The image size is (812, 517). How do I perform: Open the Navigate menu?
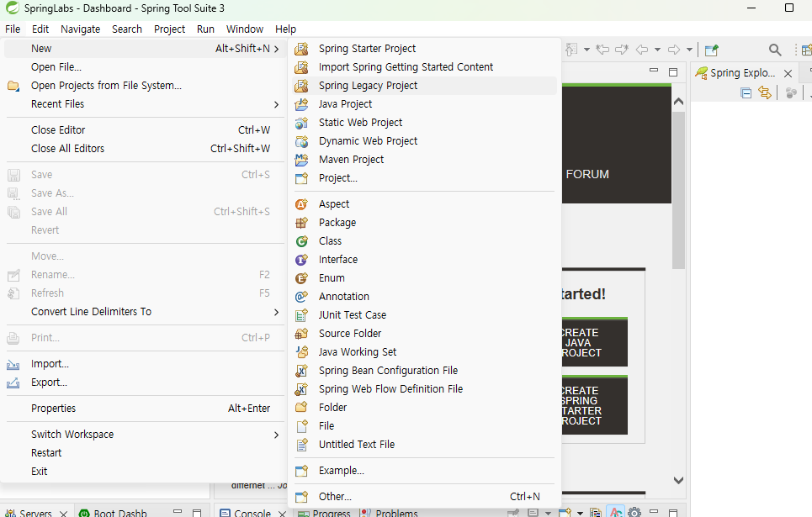[x=80, y=29]
